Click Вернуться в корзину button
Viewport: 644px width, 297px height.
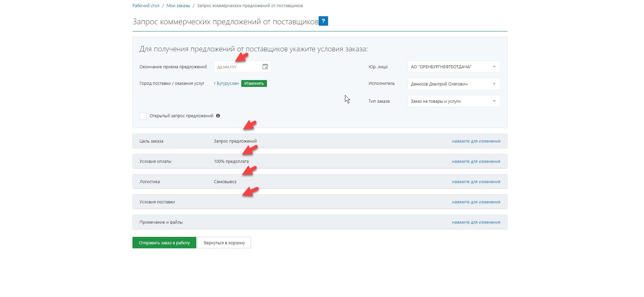224,243
